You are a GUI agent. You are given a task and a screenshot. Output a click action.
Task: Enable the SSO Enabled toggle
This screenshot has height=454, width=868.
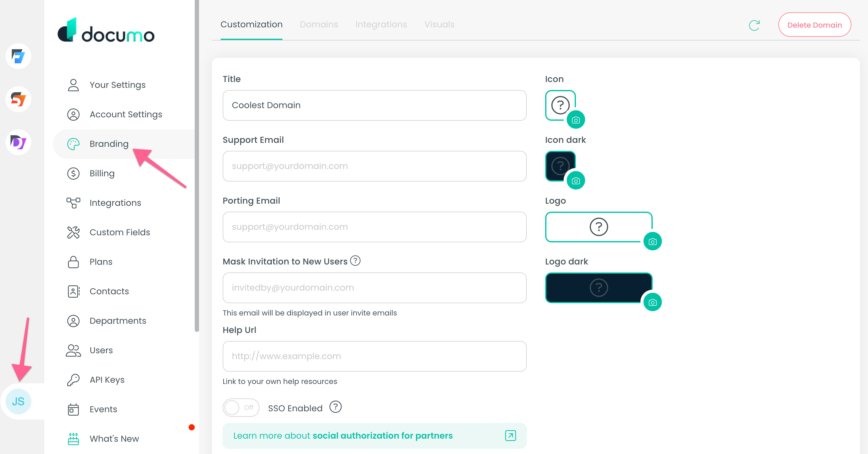point(240,408)
